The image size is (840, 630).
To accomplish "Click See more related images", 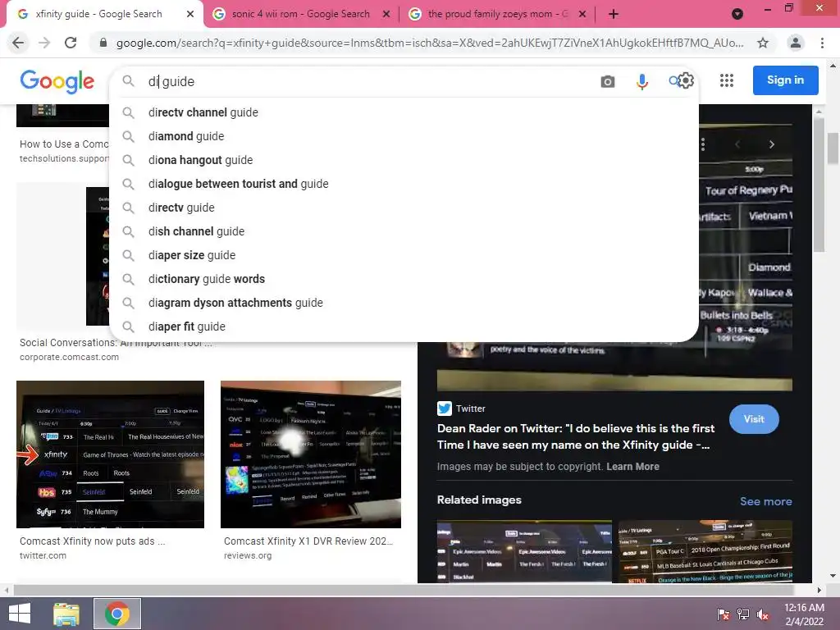I will click(765, 501).
